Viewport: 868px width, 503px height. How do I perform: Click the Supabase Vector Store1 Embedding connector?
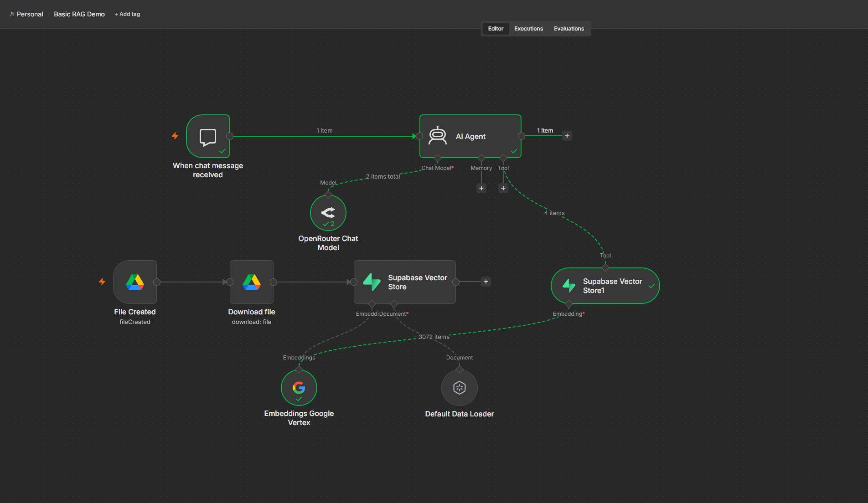click(568, 304)
